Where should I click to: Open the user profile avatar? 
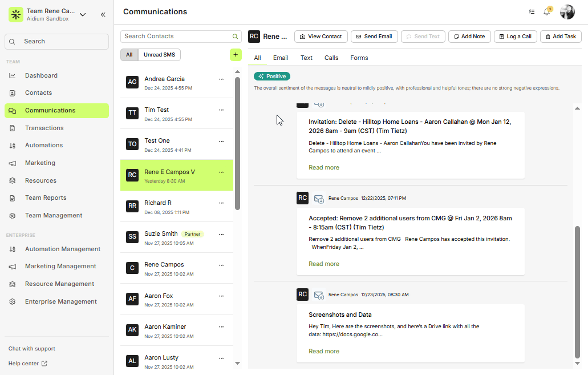567,12
